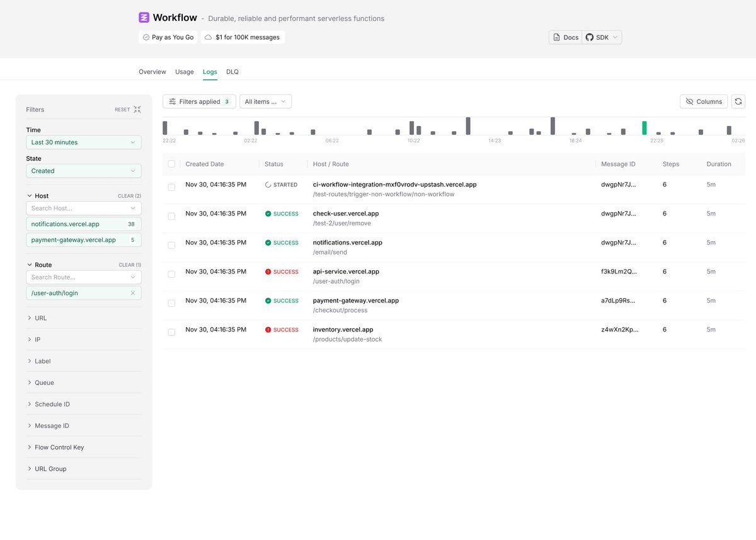Click the purple Workflow logo icon
This screenshot has width=756, height=540.
tap(144, 18)
